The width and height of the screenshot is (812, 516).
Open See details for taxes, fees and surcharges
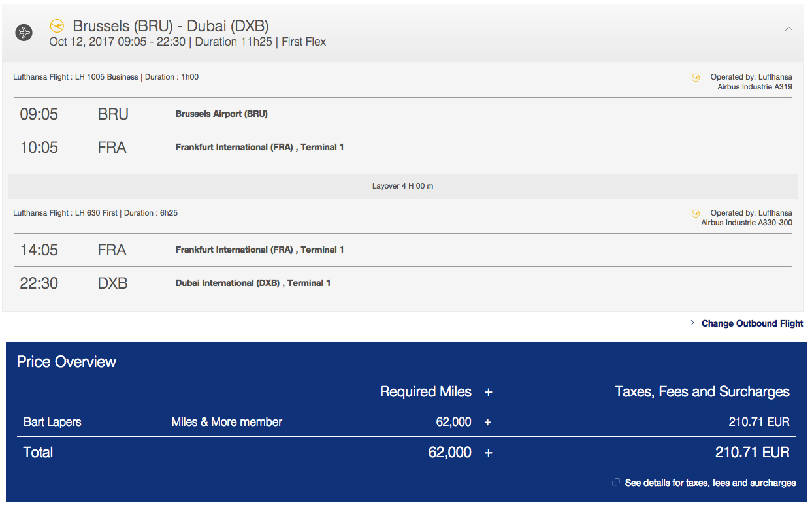(710, 483)
